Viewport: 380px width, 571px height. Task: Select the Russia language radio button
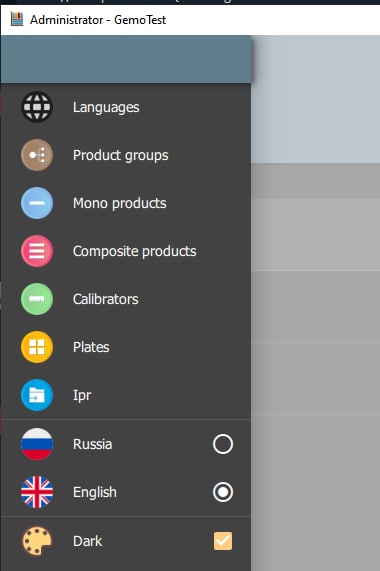(223, 444)
